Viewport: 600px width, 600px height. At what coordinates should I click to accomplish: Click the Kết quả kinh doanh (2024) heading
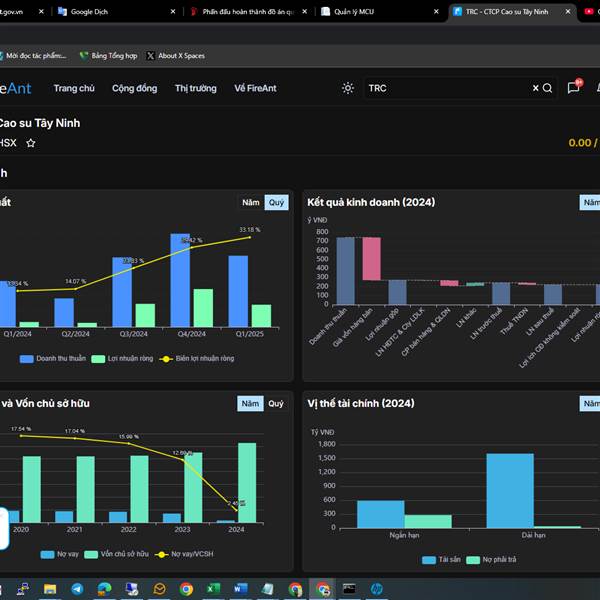pos(371,202)
